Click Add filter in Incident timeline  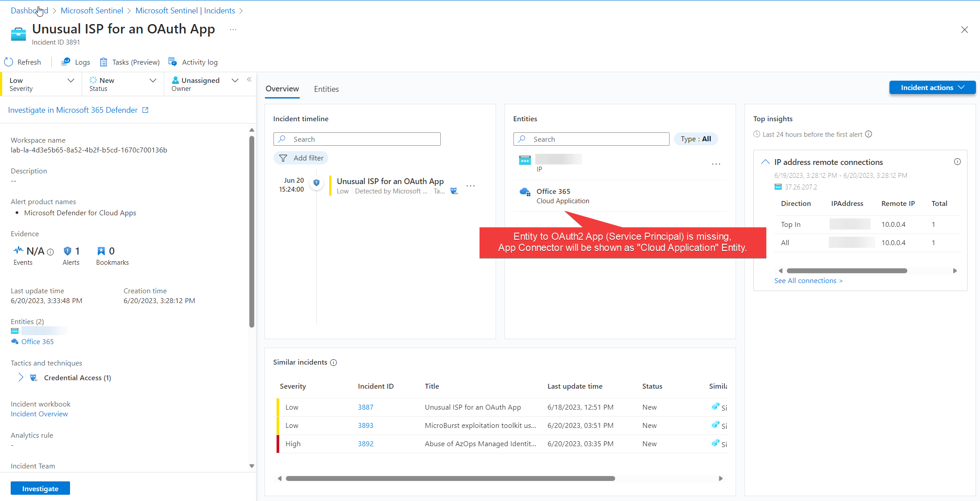coord(301,158)
